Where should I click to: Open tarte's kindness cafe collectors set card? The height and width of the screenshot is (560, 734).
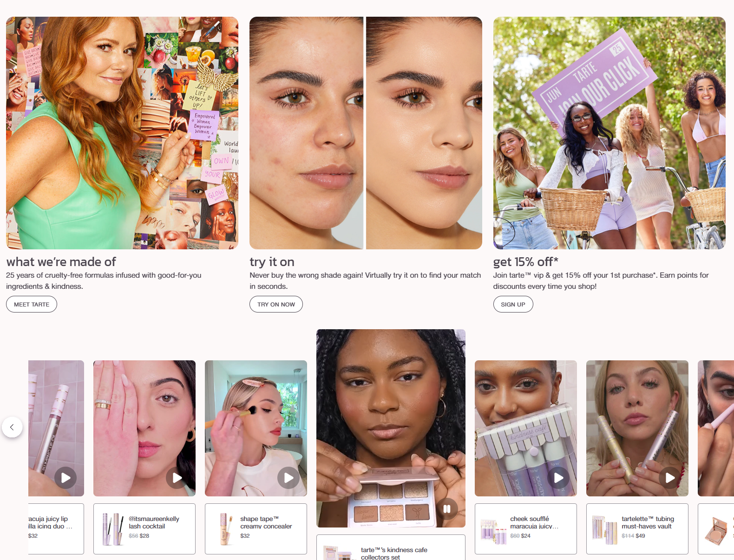click(391, 547)
